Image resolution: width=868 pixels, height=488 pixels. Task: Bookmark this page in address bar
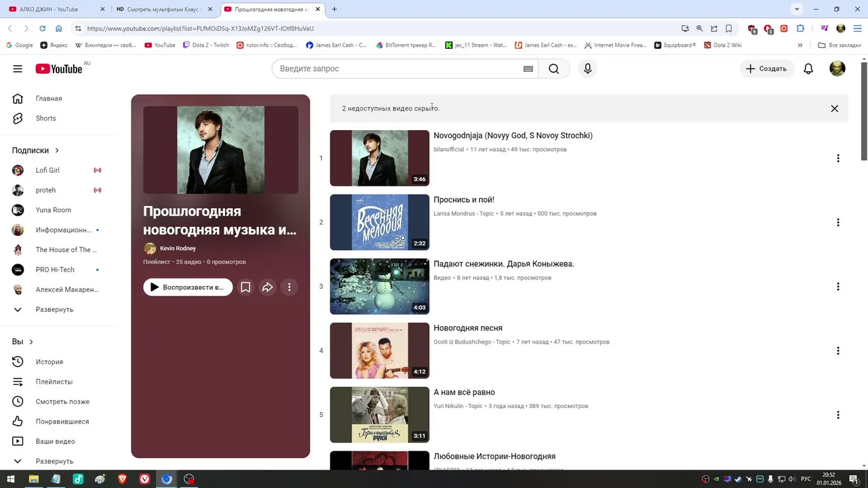pos(729,28)
